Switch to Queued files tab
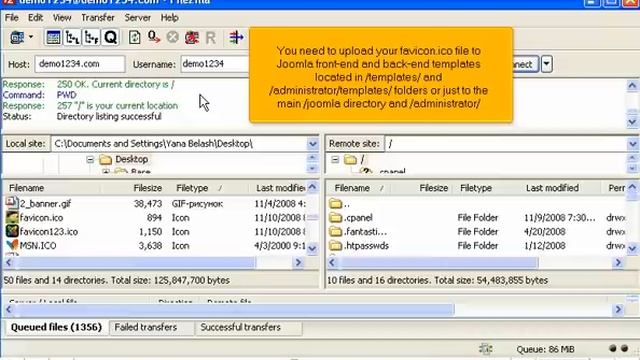 pyautogui.click(x=56, y=327)
